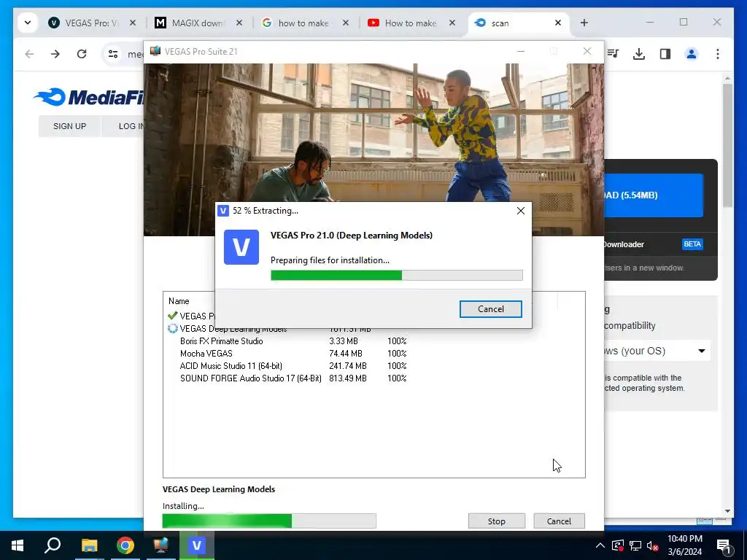
Task: Open File Explorer from the taskbar
Action: (x=89, y=545)
